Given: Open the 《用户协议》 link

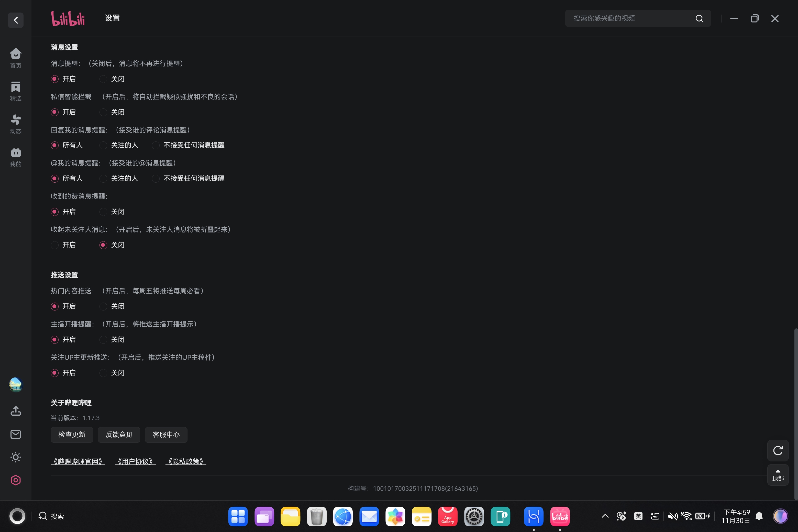Looking at the screenshot, I should coord(135,461).
